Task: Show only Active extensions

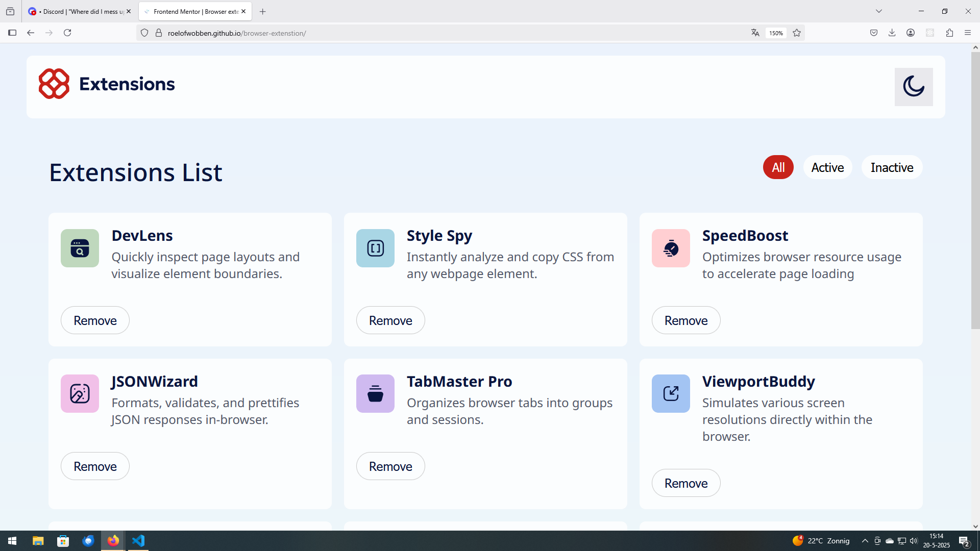Action: tap(827, 167)
